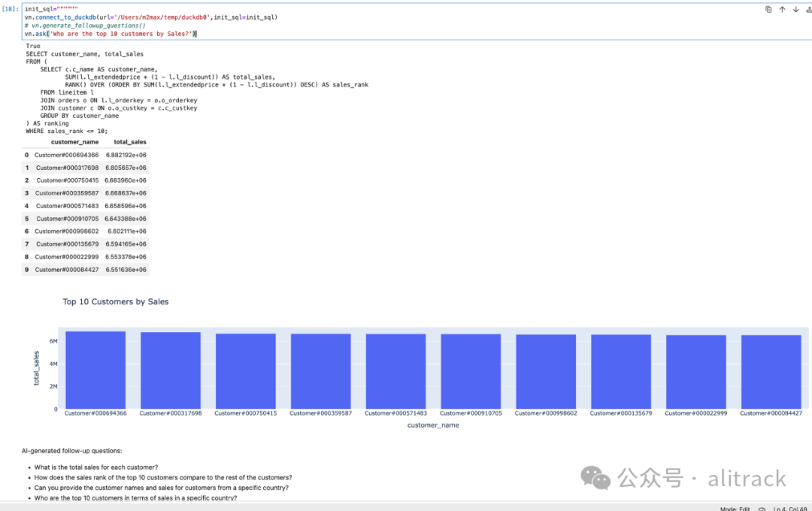
Task: Select table cell Customer#000317698
Action: coord(68,168)
